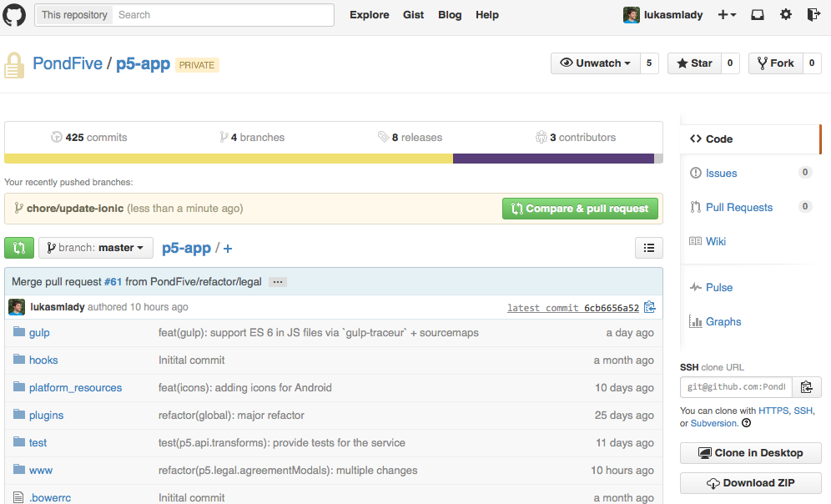Open the 'refactor(global): major refactor' commit message
The image size is (831, 504).
pyautogui.click(x=231, y=415)
